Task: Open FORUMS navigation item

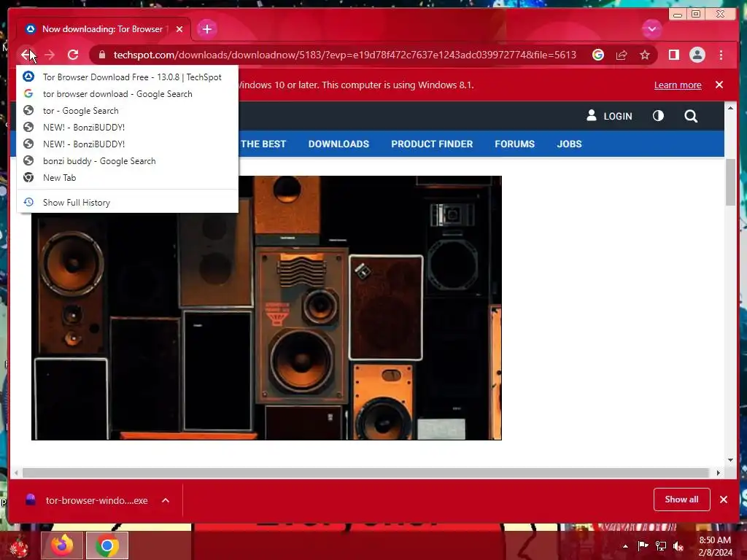Action: click(x=514, y=144)
